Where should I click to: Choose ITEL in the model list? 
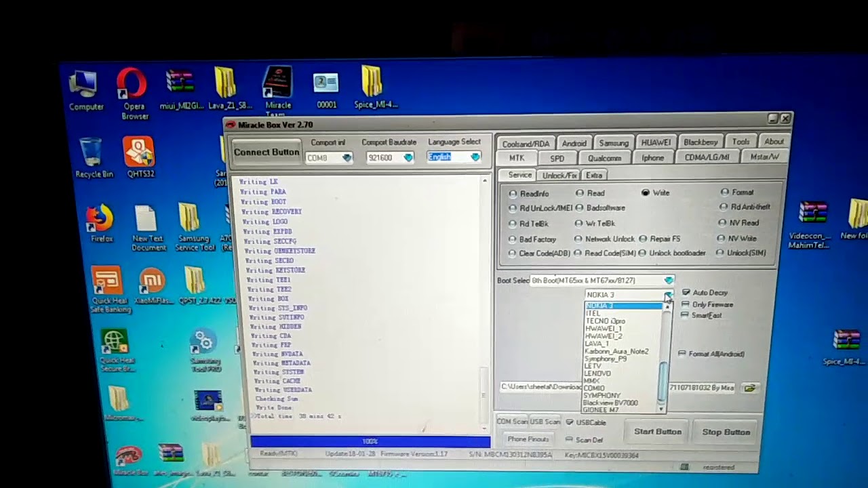pyautogui.click(x=624, y=313)
